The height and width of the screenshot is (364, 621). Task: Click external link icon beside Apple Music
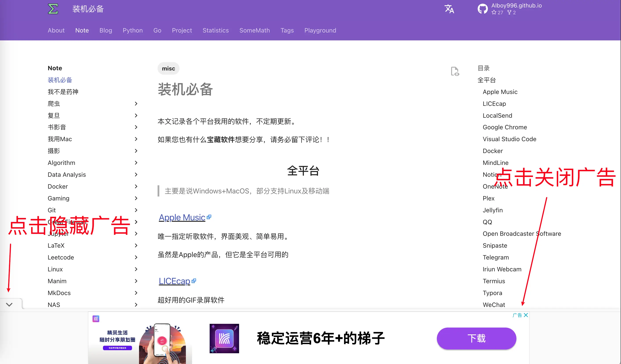(209, 217)
